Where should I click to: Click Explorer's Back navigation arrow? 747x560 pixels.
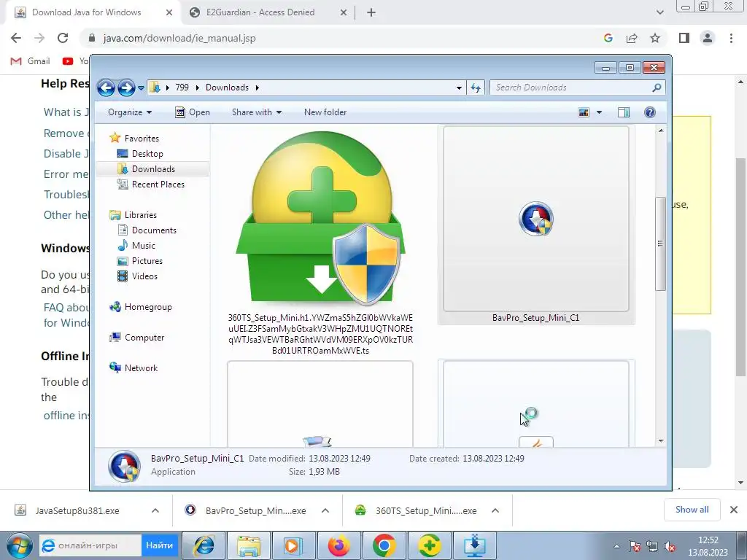[x=106, y=87]
